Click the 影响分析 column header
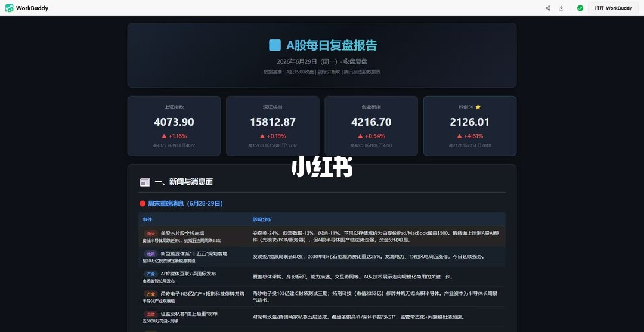 pos(262,219)
